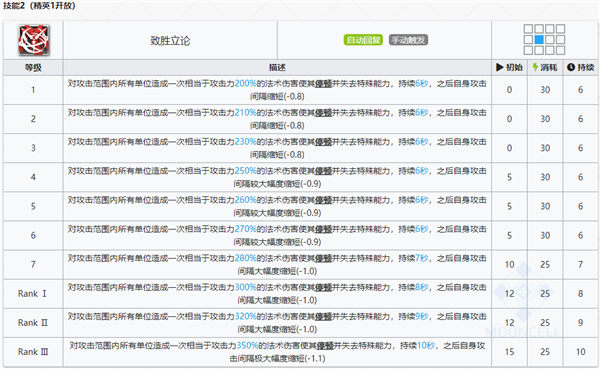Click the level 7 row cell
This screenshot has height=369, width=600.
pyautogui.click(x=33, y=265)
